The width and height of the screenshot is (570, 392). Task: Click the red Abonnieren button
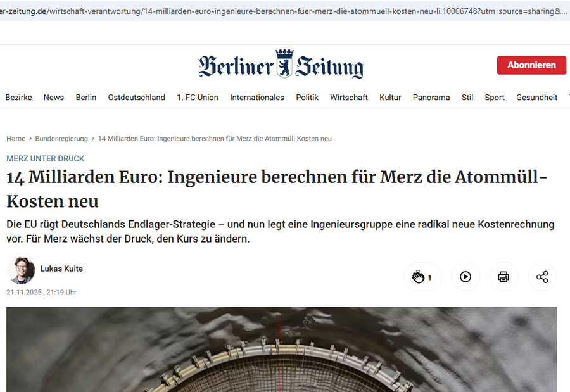point(531,65)
